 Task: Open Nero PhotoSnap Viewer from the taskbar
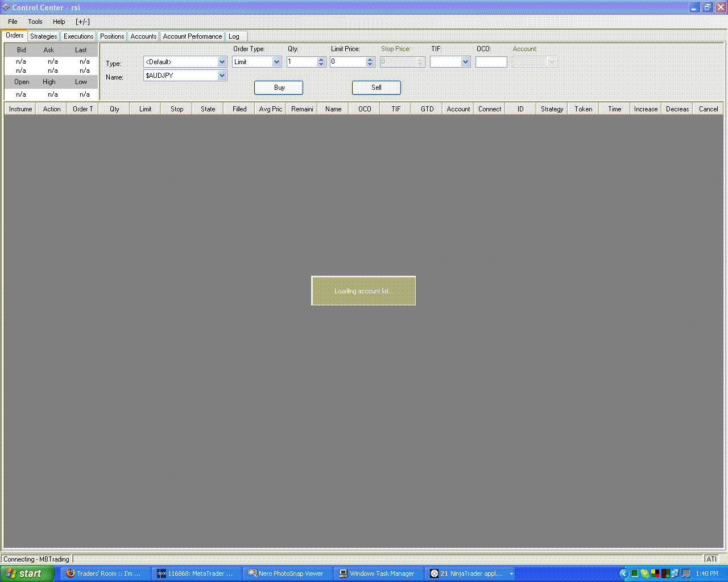click(x=288, y=573)
